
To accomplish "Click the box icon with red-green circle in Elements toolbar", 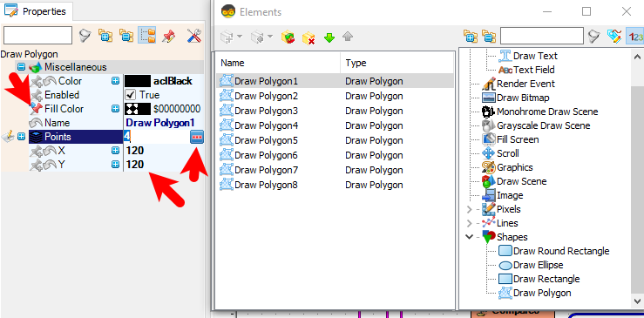I will 288,37.
